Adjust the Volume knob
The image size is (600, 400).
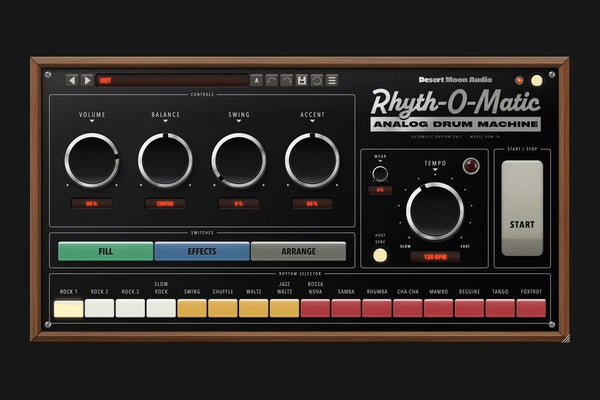click(x=92, y=160)
